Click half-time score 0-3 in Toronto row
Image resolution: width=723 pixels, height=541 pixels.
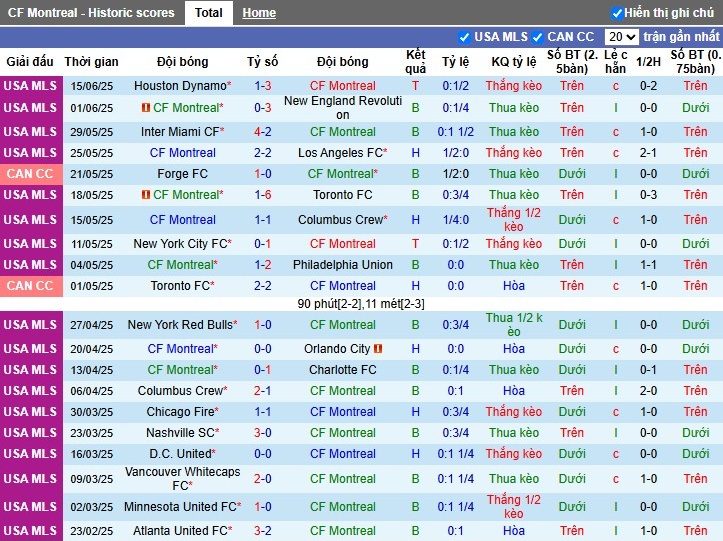point(648,195)
